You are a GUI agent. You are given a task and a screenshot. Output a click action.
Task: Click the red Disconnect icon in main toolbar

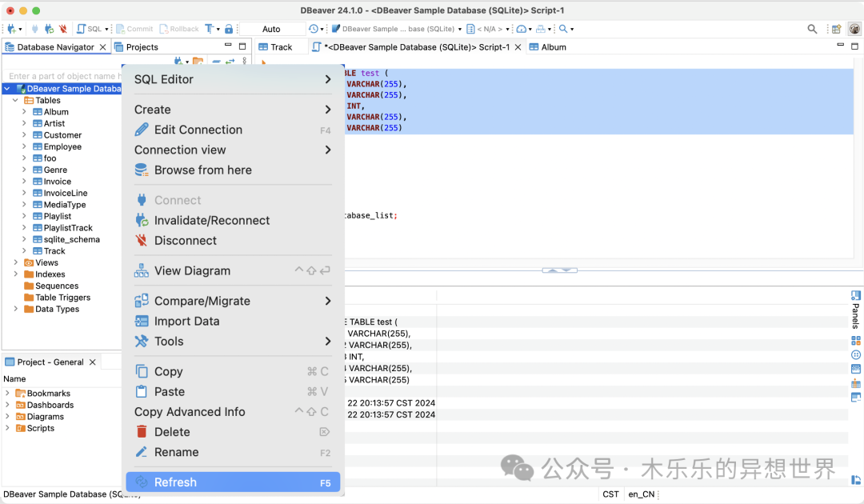(63, 29)
